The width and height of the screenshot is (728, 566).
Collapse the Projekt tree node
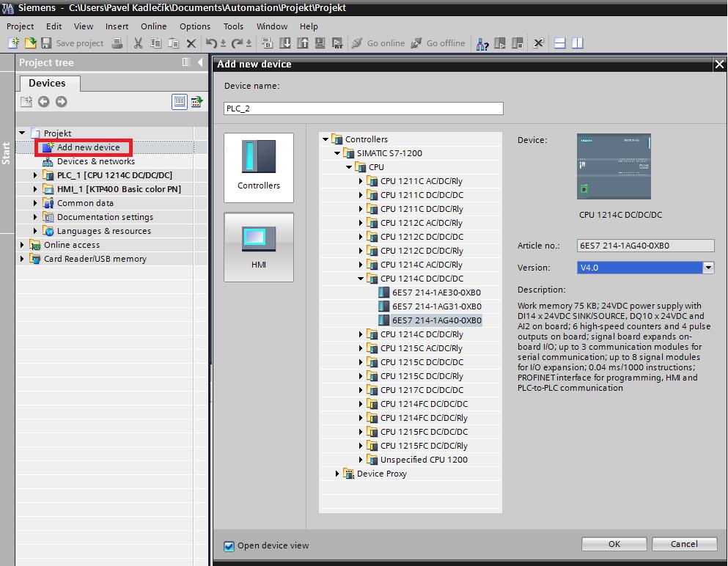[x=22, y=133]
